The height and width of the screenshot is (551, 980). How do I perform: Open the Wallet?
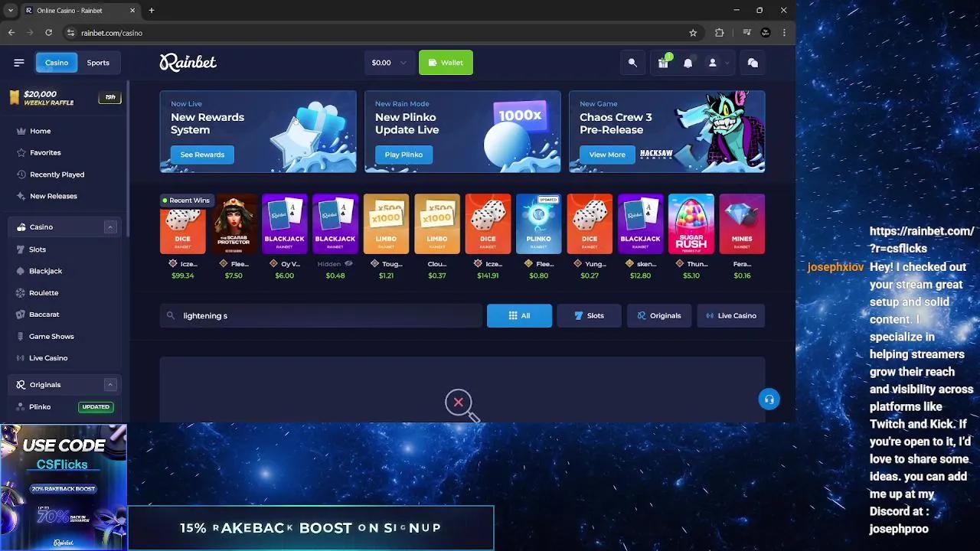(x=446, y=63)
